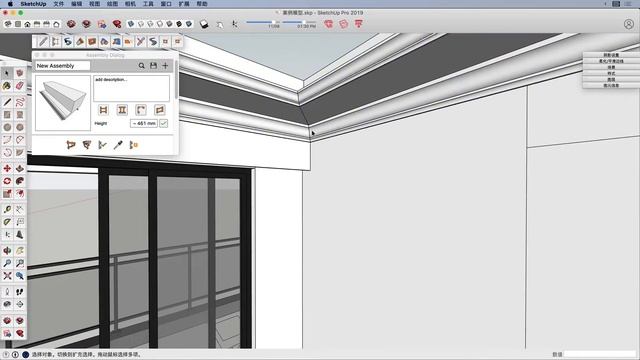Choose the red Rotate tool

point(7,181)
